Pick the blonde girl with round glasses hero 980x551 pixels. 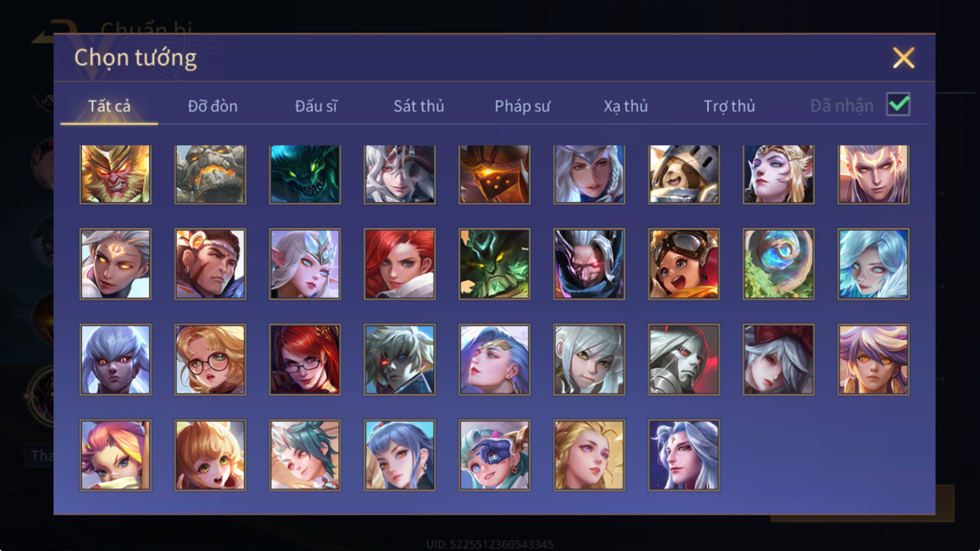click(210, 359)
